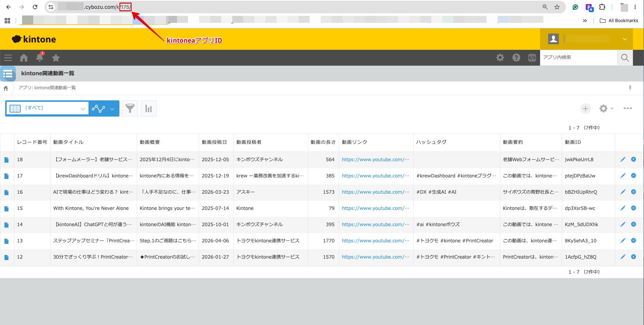Open the favorites star icon
Screen dimensions: 644x325
click(x=56, y=58)
